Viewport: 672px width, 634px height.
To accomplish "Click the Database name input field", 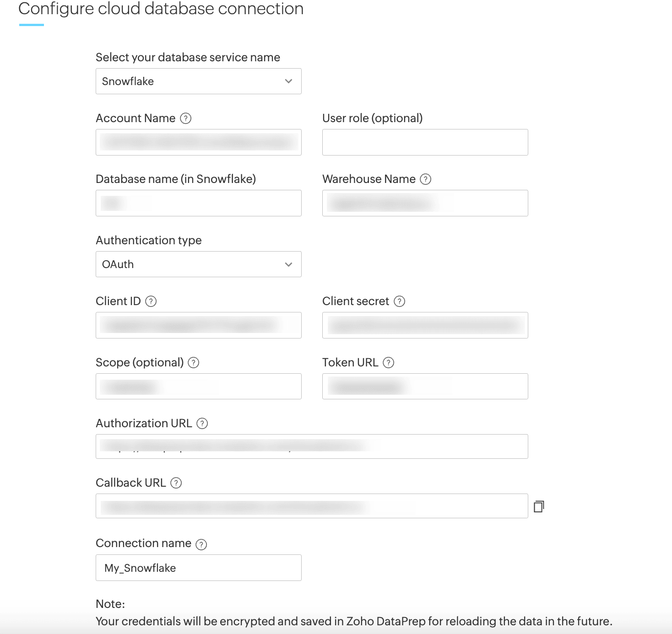I will pos(198,203).
